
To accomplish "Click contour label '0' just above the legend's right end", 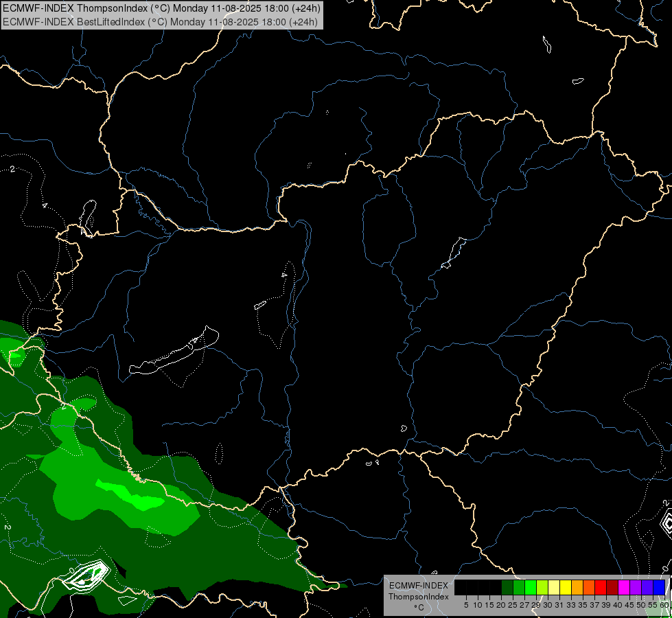I will click(x=665, y=569).
